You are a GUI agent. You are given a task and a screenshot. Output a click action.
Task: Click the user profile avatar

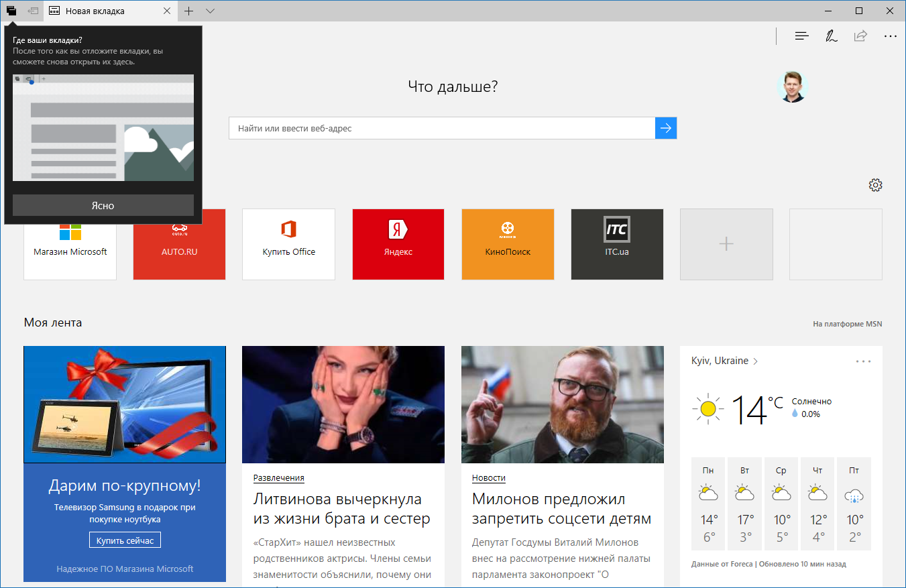(793, 87)
